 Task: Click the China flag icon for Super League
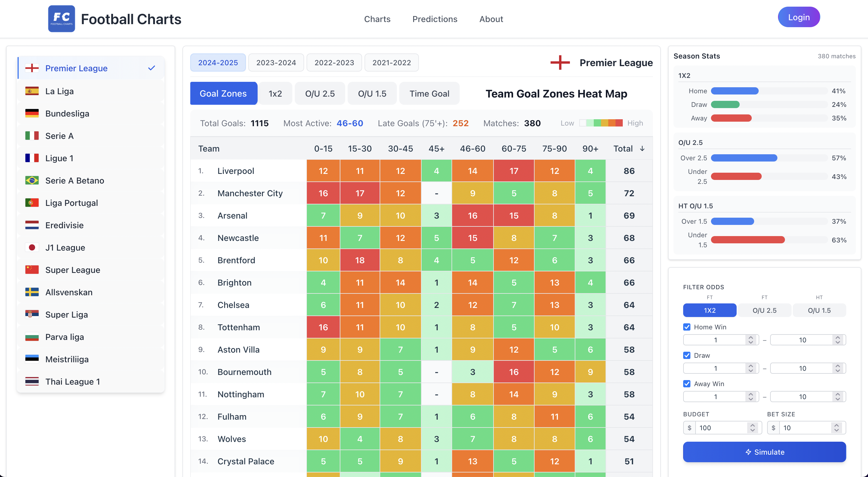tap(32, 270)
